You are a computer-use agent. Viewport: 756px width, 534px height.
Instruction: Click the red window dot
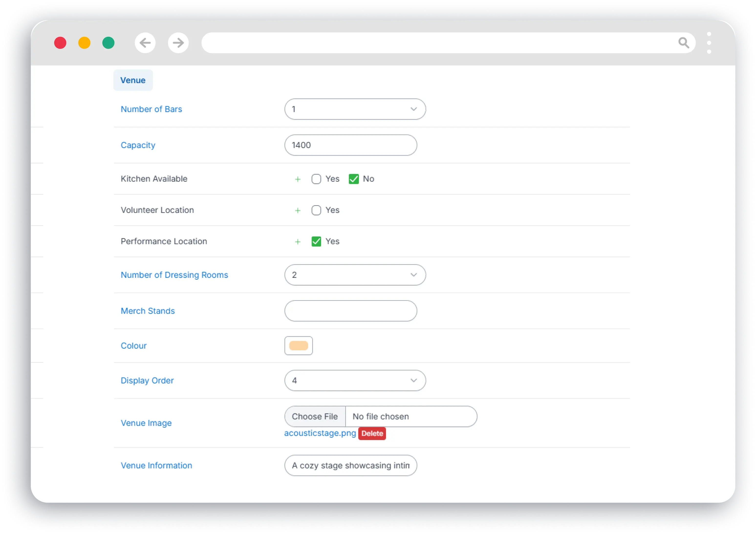[x=60, y=43]
